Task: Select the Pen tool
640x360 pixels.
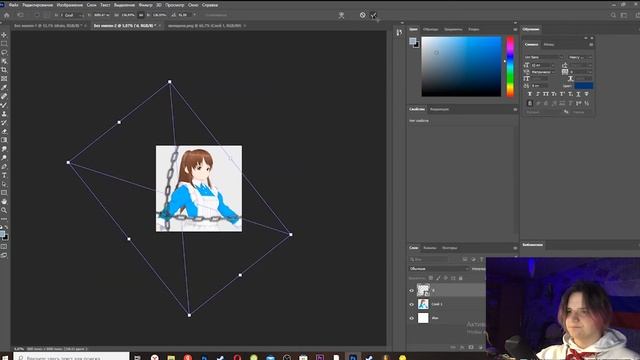Action: click(4, 167)
